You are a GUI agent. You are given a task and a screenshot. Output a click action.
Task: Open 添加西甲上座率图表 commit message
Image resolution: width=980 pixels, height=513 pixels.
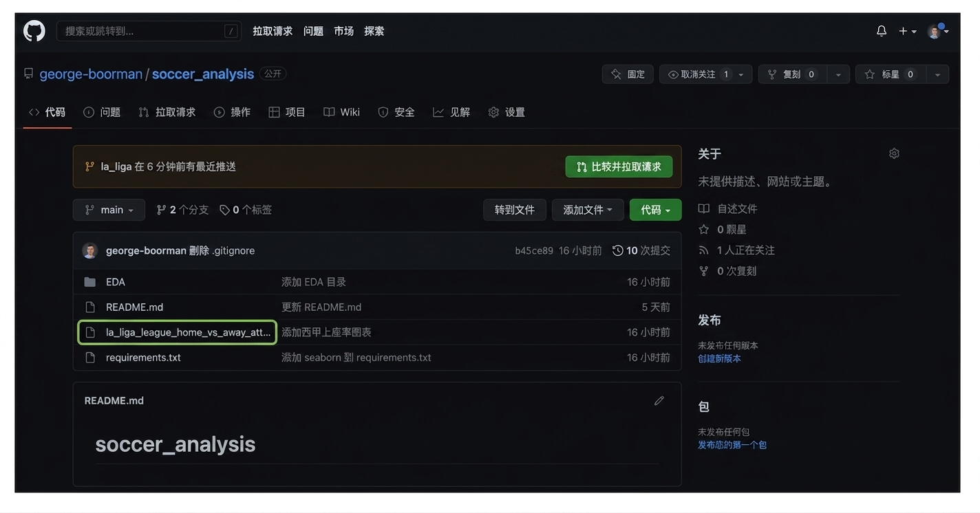tap(326, 332)
